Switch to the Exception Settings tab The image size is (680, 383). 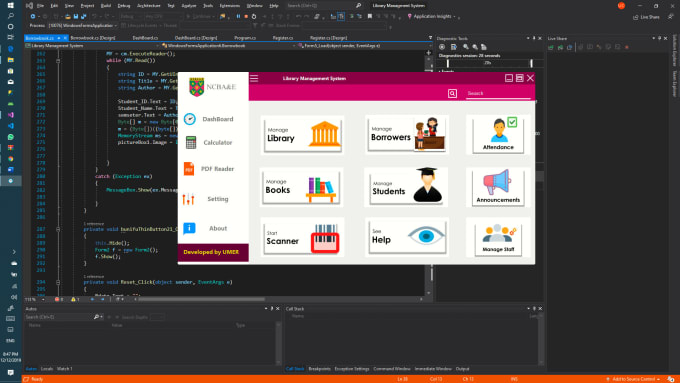click(352, 369)
